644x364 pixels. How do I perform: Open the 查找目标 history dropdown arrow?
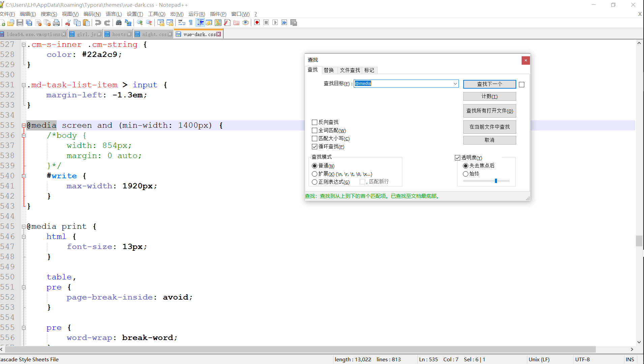tap(455, 84)
